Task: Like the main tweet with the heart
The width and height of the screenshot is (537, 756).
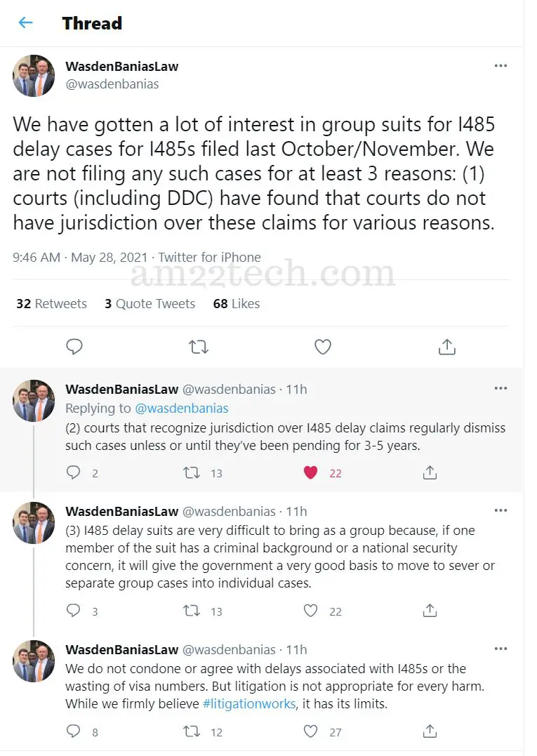Action: click(322, 347)
